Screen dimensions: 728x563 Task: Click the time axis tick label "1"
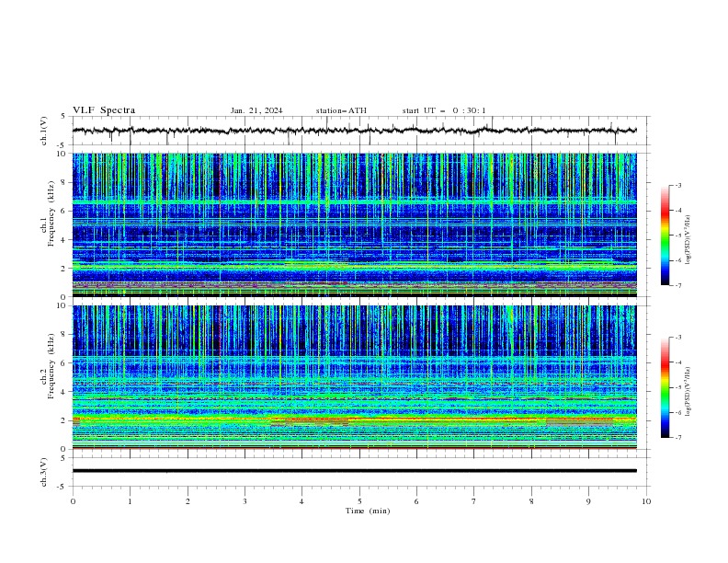click(x=130, y=501)
